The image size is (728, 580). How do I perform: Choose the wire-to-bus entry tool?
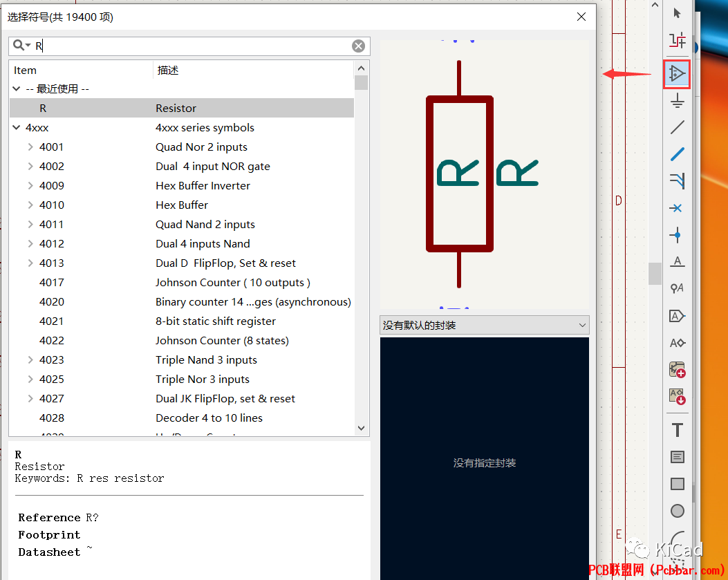[x=677, y=181]
